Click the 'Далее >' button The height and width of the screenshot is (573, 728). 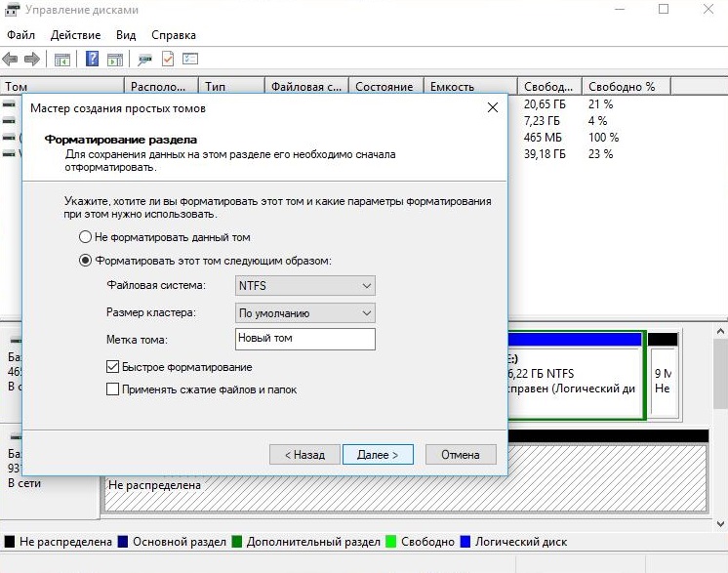(x=378, y=455)
